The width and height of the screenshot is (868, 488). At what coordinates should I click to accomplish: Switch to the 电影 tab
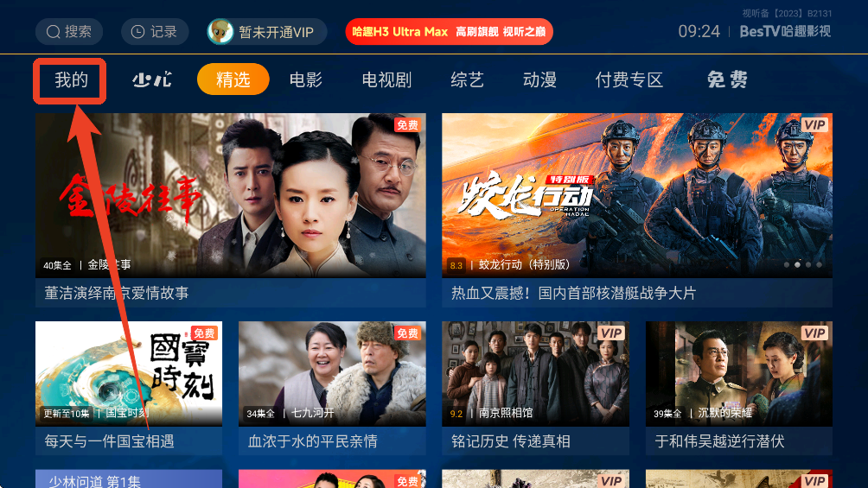305,79
